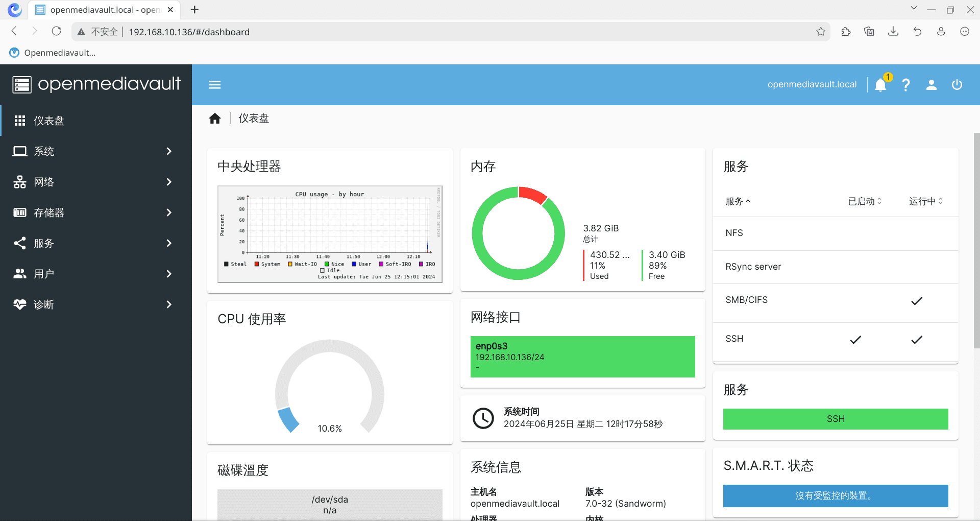Click the notifications bell icon
Viewport: 980px width, 521px height.
click(880, 85)
